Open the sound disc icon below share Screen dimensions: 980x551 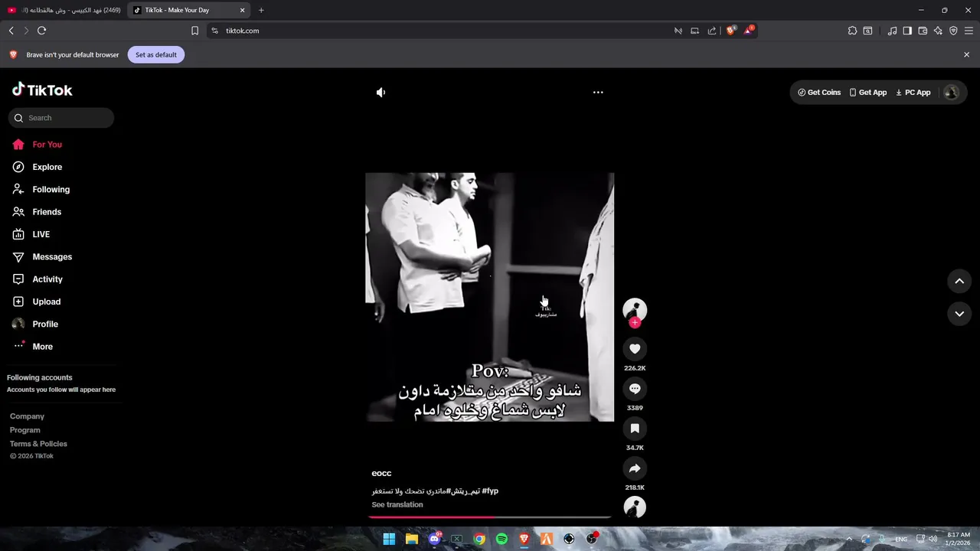pyautogui.click(x=635, y=507)
